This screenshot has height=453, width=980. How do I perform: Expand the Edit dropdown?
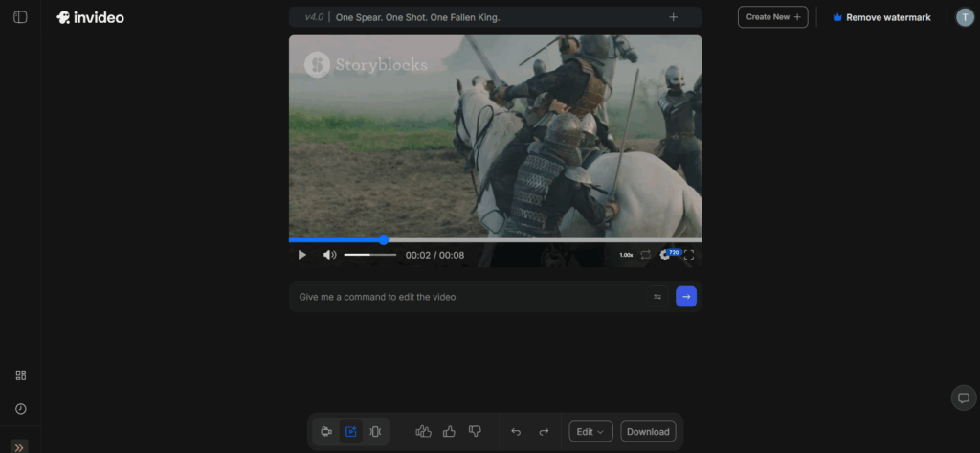590,432
